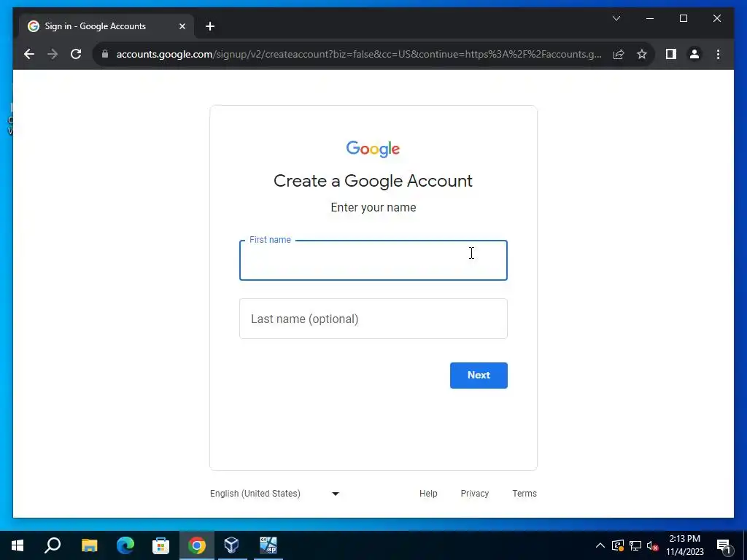
Task: Open Microsoft Store from taskbar
Action: [160, 545]
